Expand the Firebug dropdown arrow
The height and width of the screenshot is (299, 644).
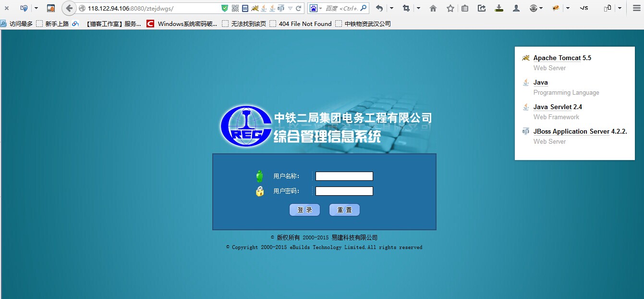tap(568, 8)
